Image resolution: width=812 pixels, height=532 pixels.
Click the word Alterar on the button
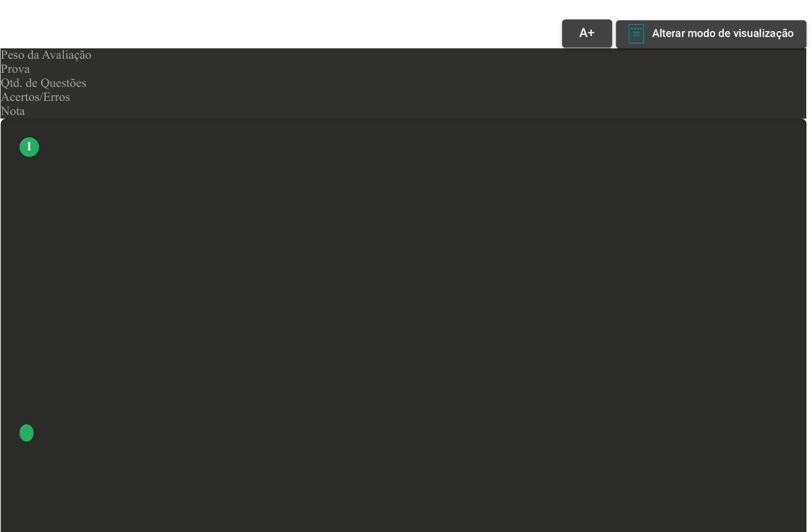click(668, 34)
